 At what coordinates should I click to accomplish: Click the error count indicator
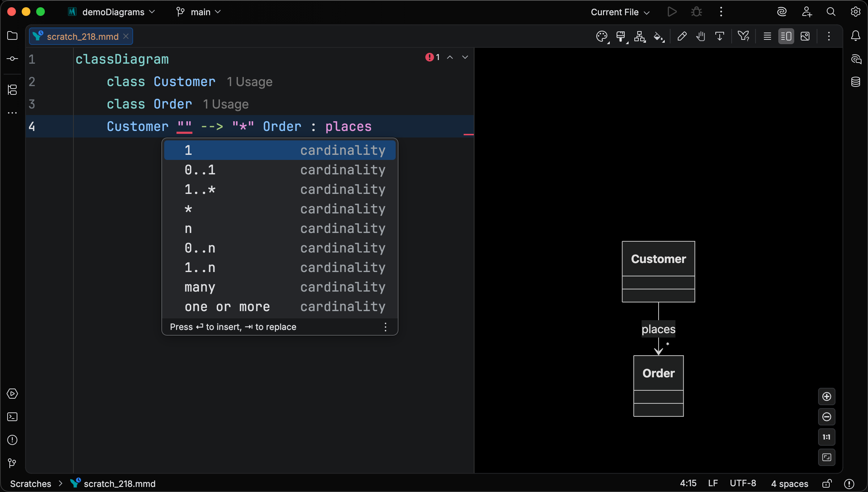433,57
